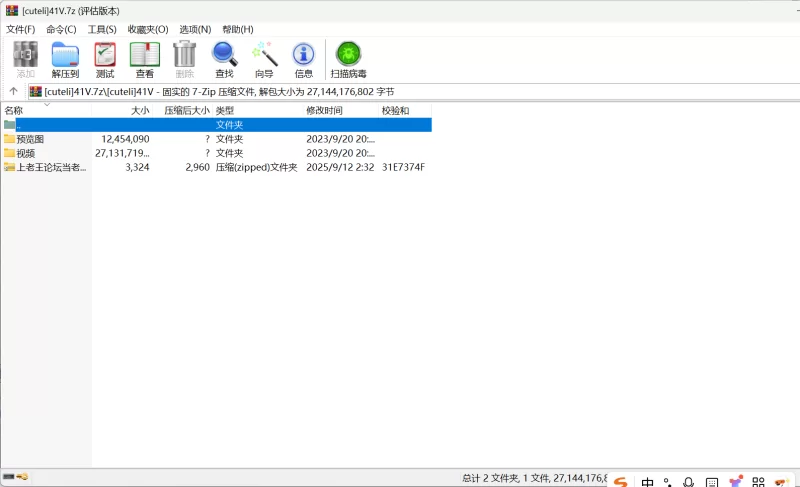The width and height of the screenshot is (800, 487).
Task: Click the drive icon in status bar
Action: 9,477
